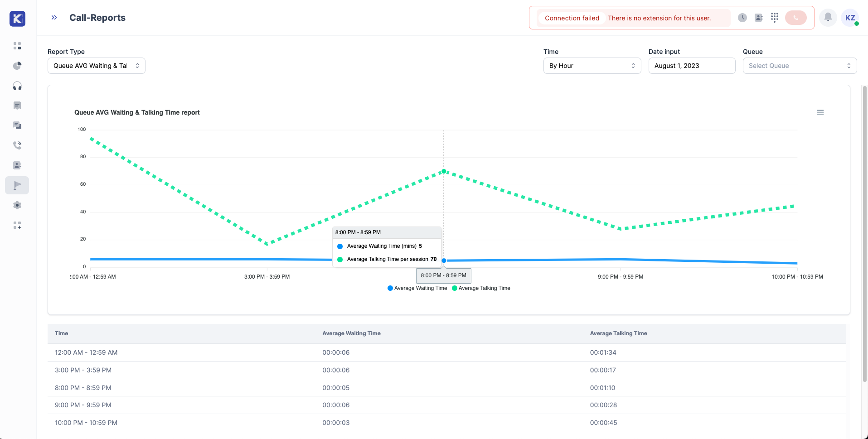This screenshot has width=868, height=439.
Task: Toggle Average Talking Time legend series
Action: pyautogui.click(x=481, y=288)
